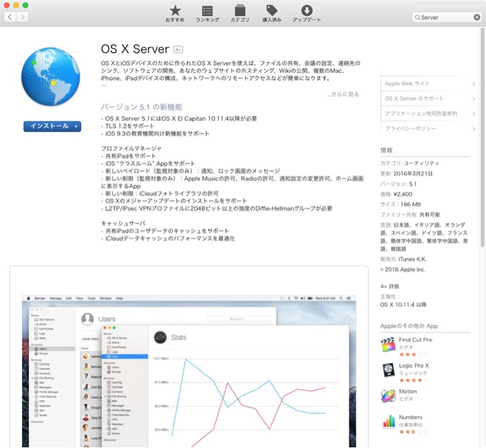
Task: Open the インストール button dropdown arrow
Action: point(76,126)
